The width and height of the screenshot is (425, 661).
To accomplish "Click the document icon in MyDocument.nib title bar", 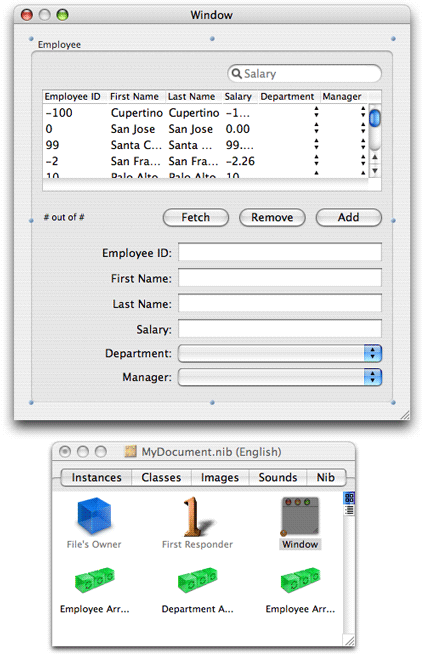I will 131,451.
